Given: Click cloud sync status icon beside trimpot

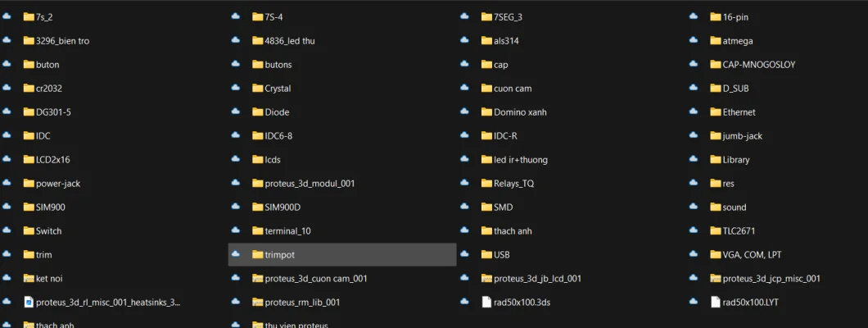Looking at the screenshot, I should (x=236, y=254).
